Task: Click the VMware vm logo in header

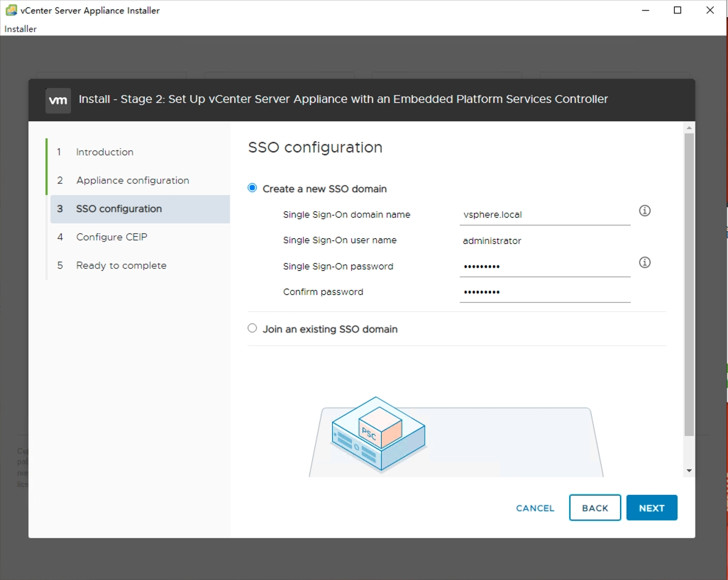Action: [58, 100]
